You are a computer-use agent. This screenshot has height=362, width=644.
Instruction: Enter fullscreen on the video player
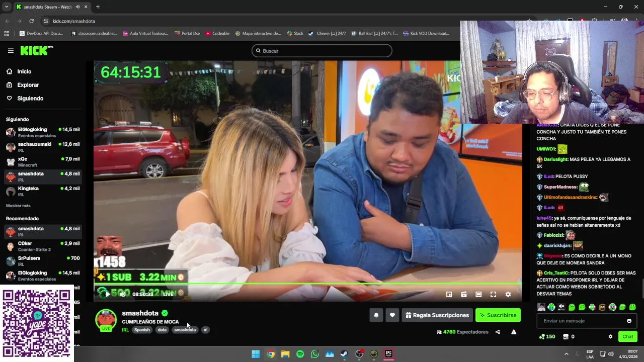tap(493, 295)
